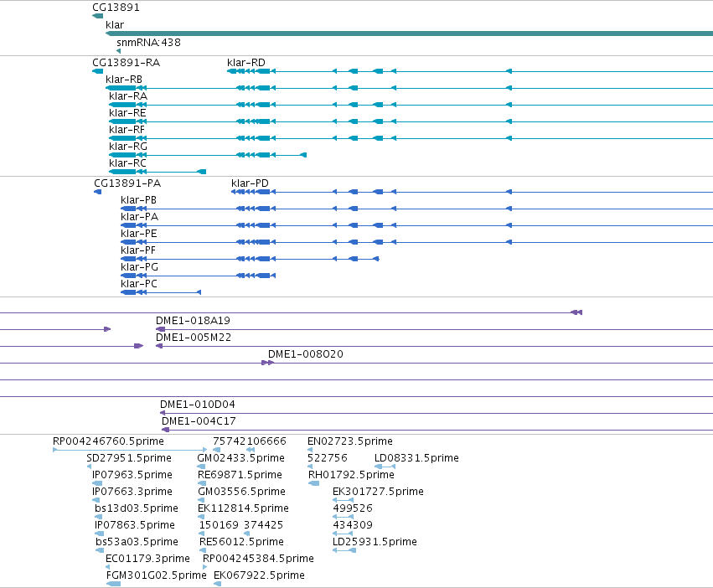Image resolution: width=713 pixels, height=588 pixels.
Task: Click the EK112814.5prime EST label
Action: [x=243, y=508]
